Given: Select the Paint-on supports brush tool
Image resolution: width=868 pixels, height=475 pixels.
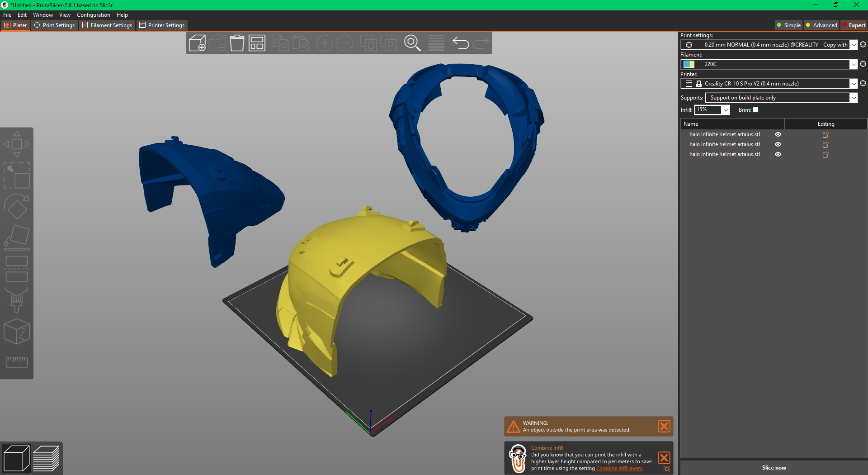Looking at the screenshot, I should (x=17, y=300).
